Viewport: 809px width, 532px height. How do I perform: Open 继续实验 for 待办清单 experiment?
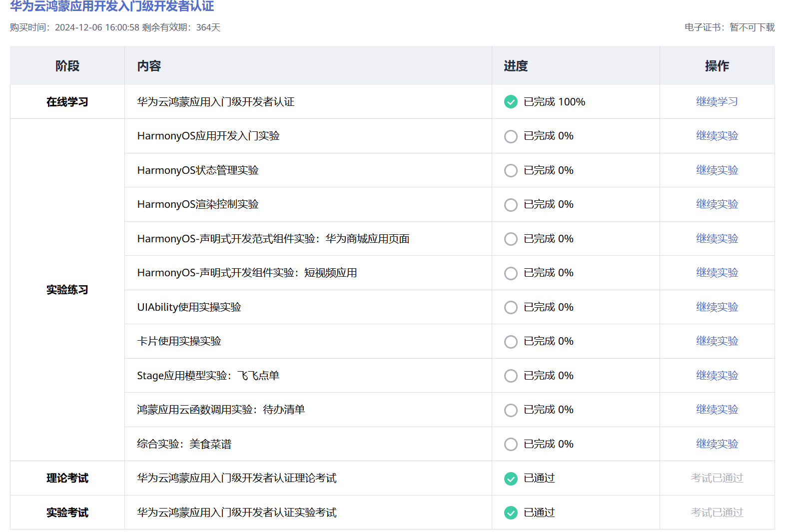click(717, 409)
